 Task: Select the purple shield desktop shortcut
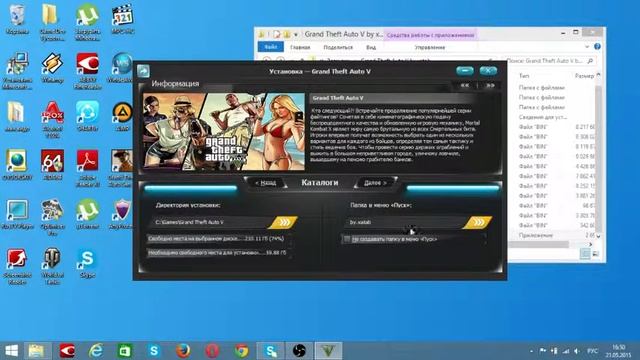[122, 214]
